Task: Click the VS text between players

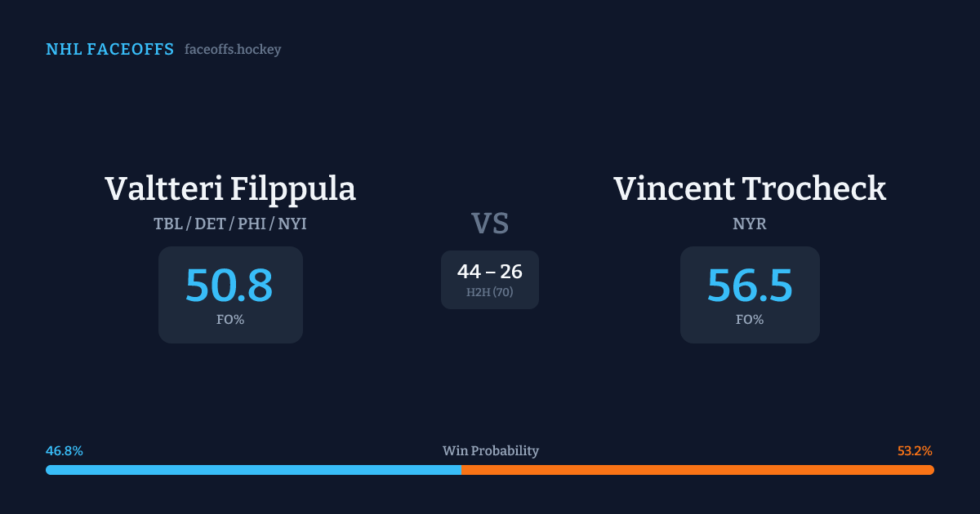Action: click(490, 224)
